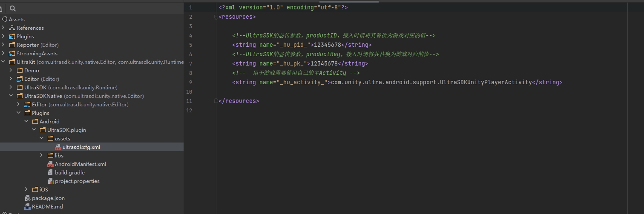Collapse the UltraSDK.plugin folder
The image size is (644, 214).
(34, 130)
